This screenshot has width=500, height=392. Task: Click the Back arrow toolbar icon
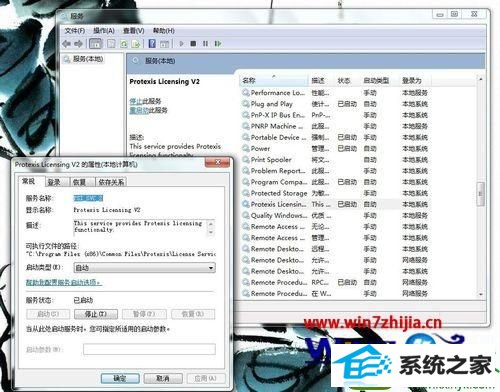pos(67,44)
